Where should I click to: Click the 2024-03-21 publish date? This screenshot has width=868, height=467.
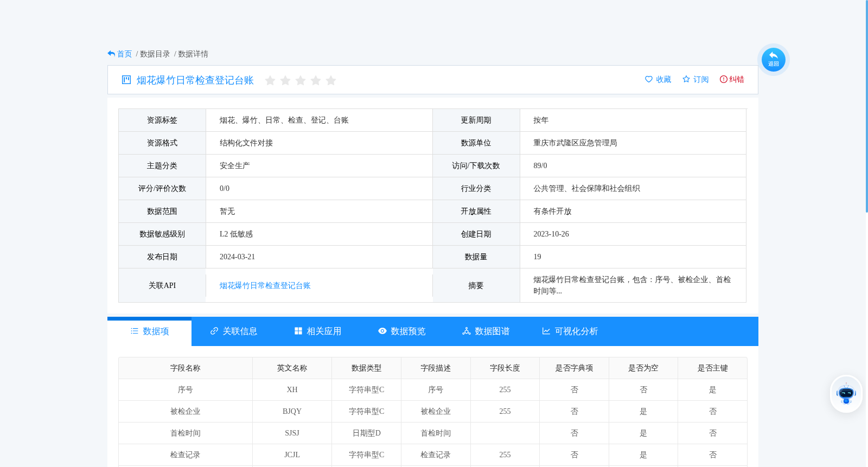237,257
